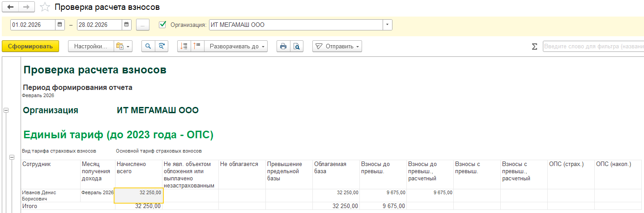Open the Отправить dropdown menu
This screenshot has height=213, width=644.
[x=337, y=46]
